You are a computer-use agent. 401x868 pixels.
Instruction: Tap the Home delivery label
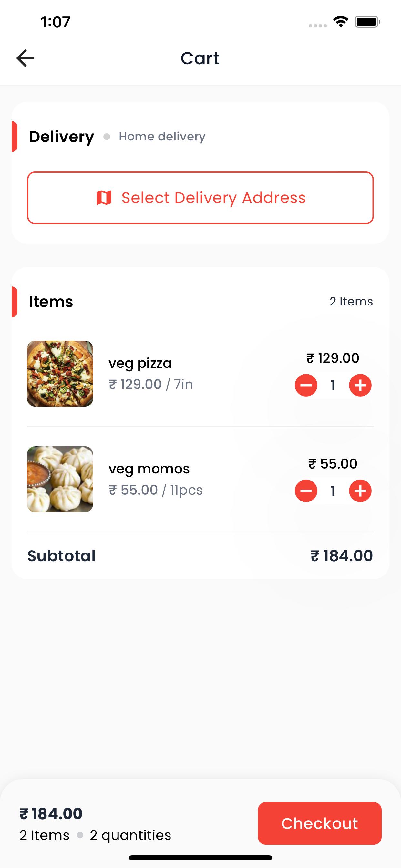coord(162,137)
